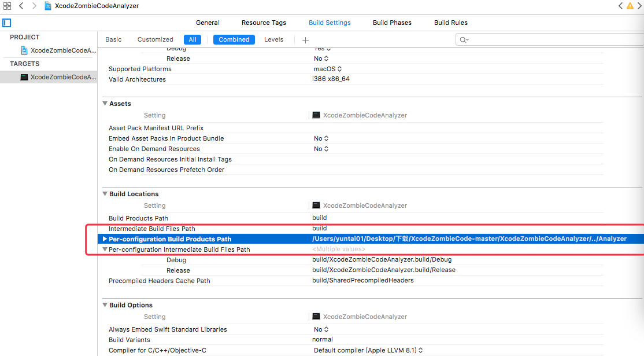The image size is (644, 356).
Task: Click build/SharedPrecompiledHeaders value
Action: tap(362, 280)
